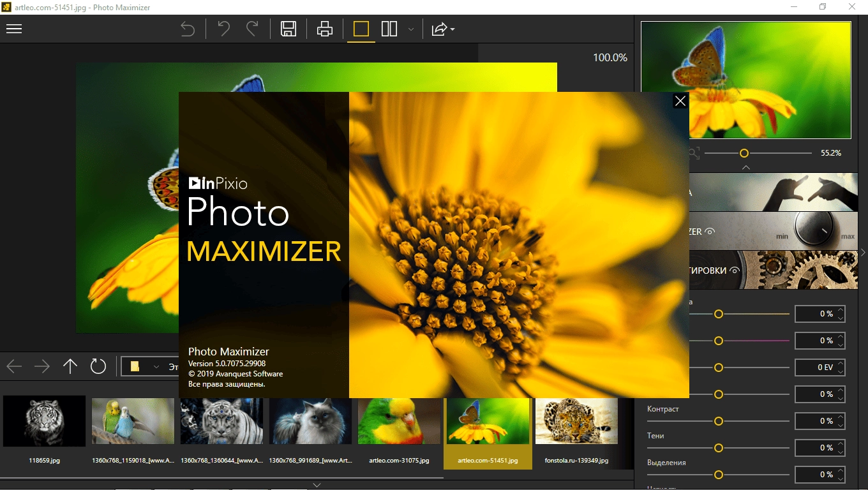Image resolution: width=868 pixels, height=490 pixels.
Task: Select the 118659.jpg tiger thumbnail
Action: pyautogui.click(x=45, y=420)
